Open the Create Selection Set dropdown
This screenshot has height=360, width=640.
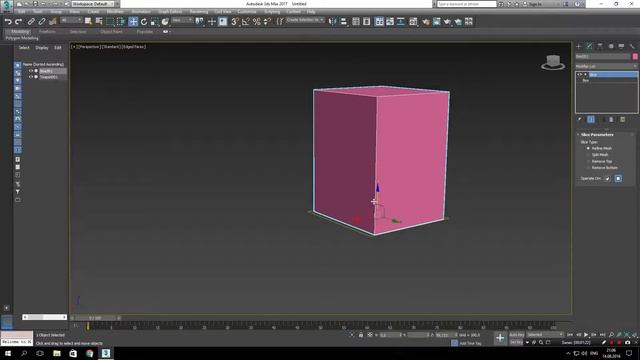(305, 20)
